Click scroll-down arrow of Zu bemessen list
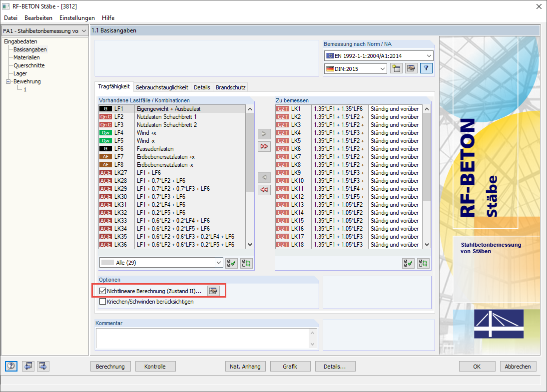Viewport: 547px width, 392px height. (427, 245)
